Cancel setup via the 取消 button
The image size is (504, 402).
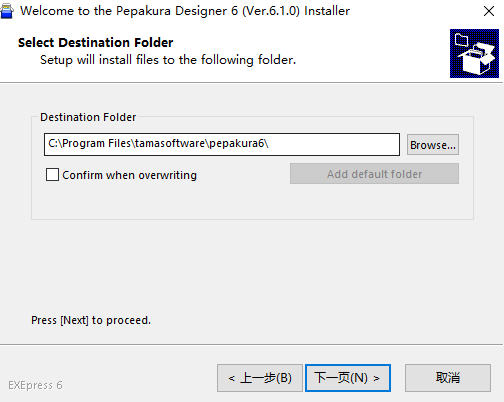click(x=448, y=378)
